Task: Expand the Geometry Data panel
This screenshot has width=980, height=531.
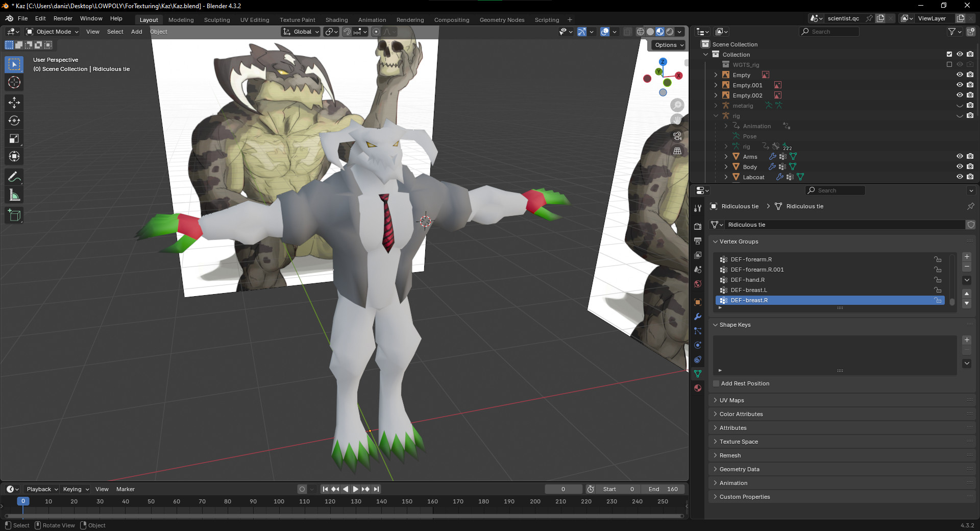Action: 739,469
